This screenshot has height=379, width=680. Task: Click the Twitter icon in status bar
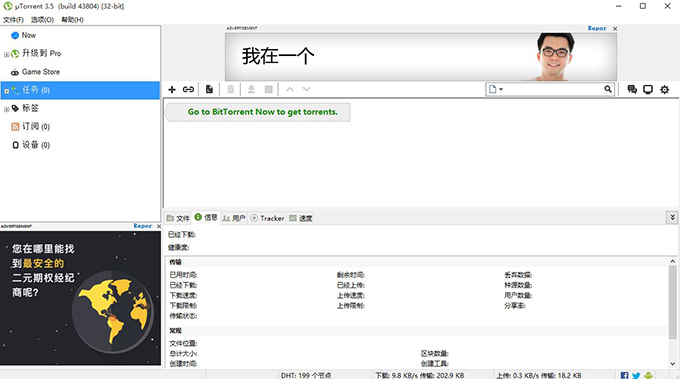coord(636,375)
